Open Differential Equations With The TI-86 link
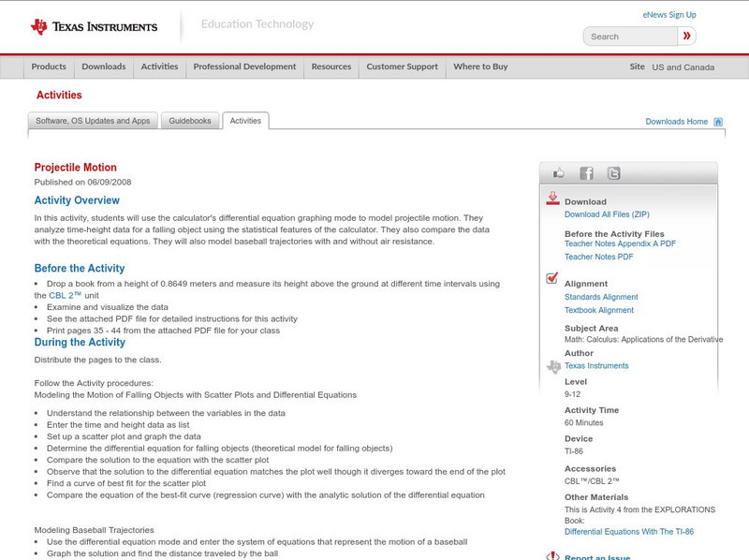The height and width of the screenshot is (560, 749). [629, 532]
